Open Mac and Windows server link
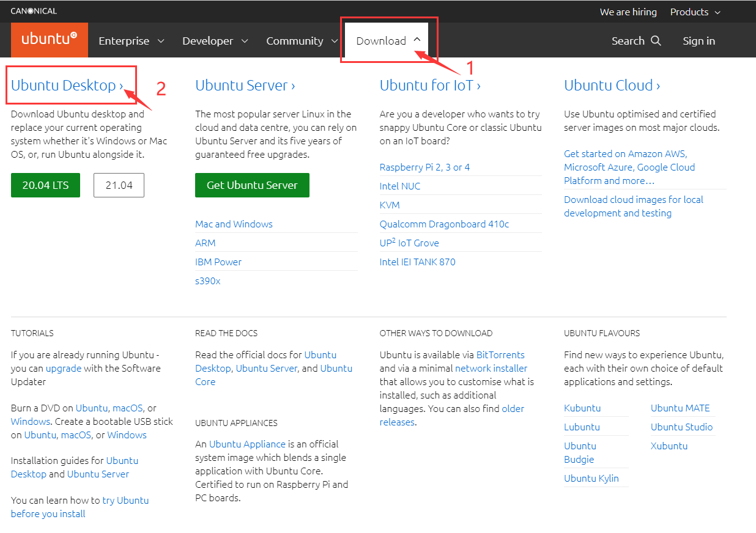Image resolution: width=756 pixels, height=533 pixels. [234, 224]
